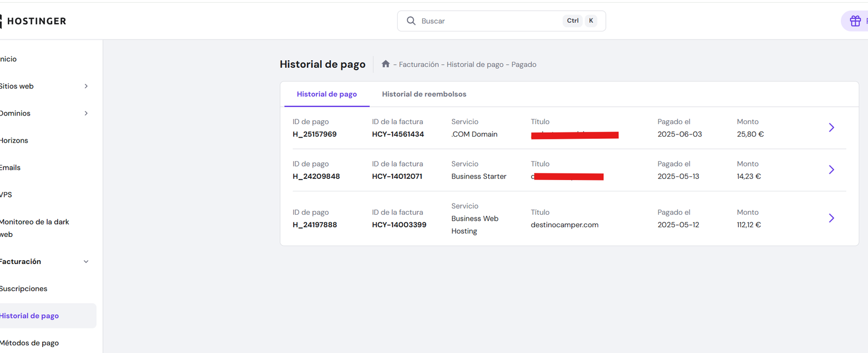Open Monitoreo de la dark web
This screenshot has height=353, width=868.
pos(35,228)
